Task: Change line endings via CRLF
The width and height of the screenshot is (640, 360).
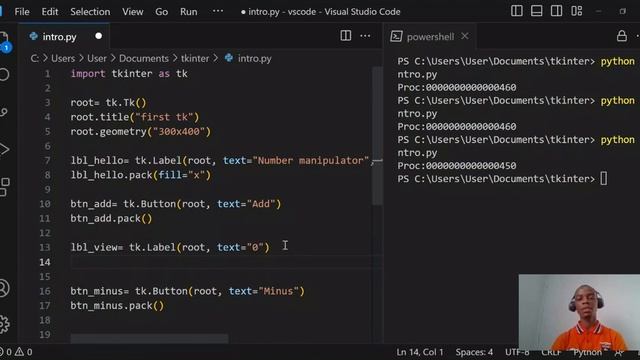Action: click(551, 352)
